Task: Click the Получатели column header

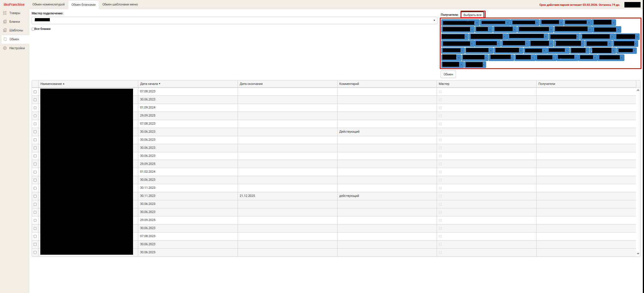Action: (x=586, y=84)
